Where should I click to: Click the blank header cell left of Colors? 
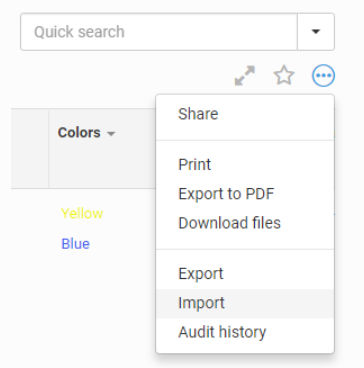coord(30,148)
